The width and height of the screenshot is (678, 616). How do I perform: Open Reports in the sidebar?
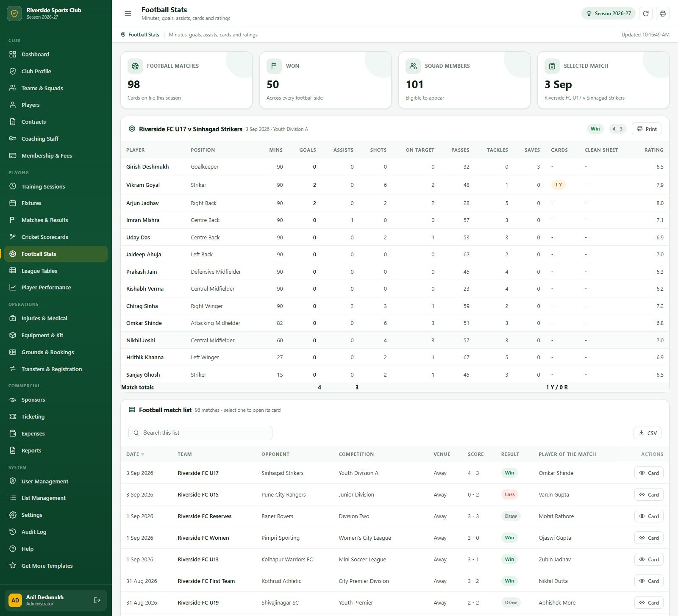(56, 450)
